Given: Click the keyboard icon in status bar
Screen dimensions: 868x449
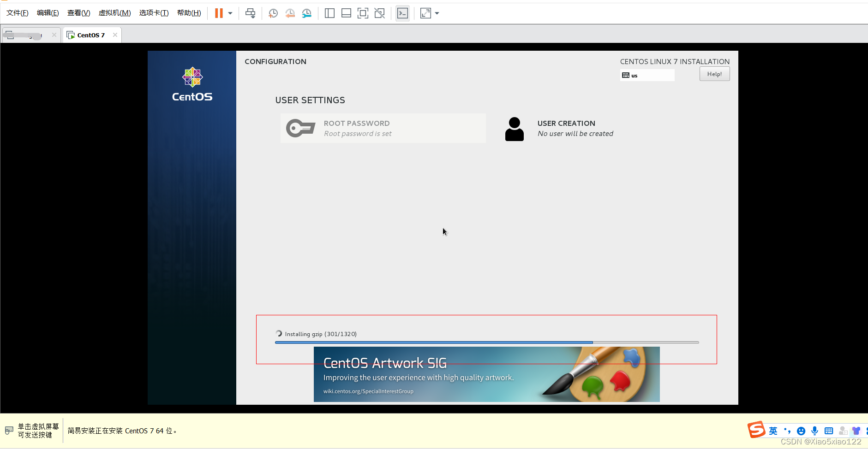Looking at the screenshot, I should click(x=9, y=431).
